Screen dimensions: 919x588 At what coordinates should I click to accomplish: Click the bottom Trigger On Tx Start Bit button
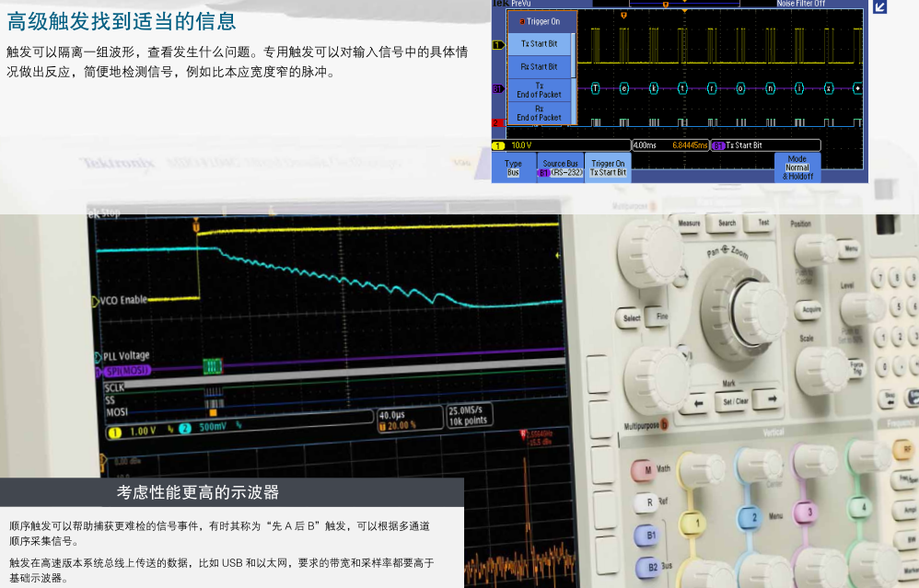[608, 168]
